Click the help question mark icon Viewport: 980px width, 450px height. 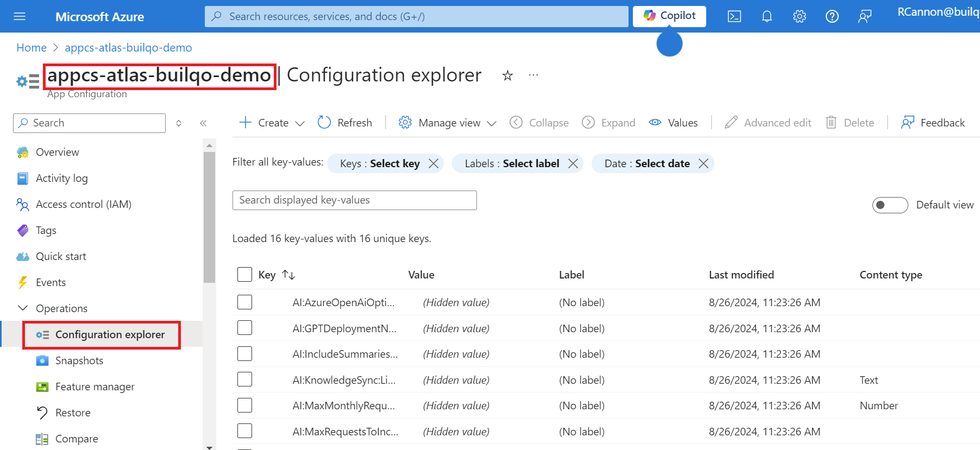click(832, 16)
